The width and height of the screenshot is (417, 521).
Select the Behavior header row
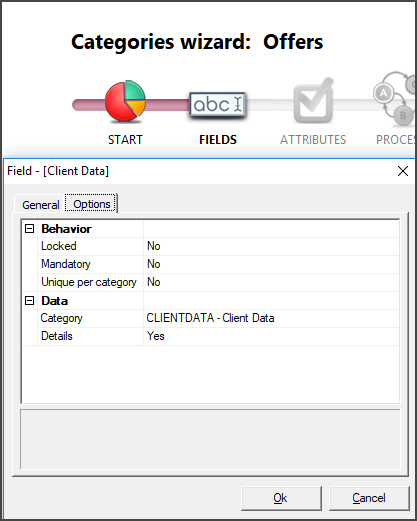click(211, 229)
